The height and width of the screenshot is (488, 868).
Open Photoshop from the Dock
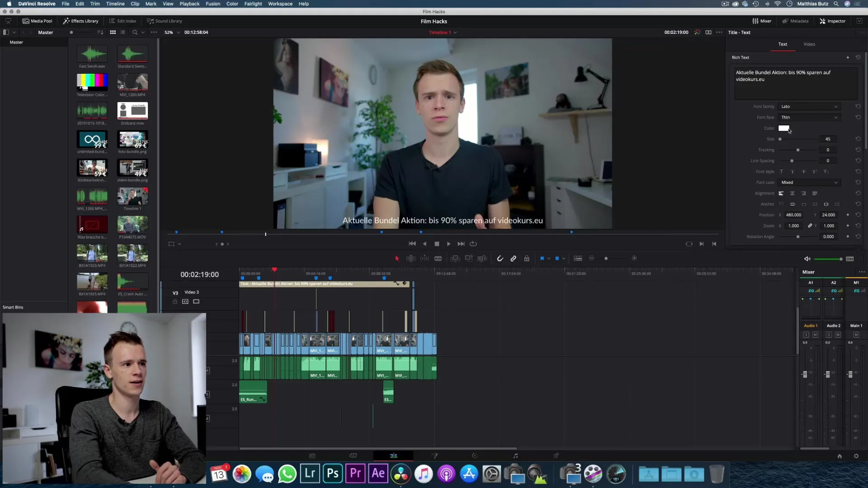333,473
